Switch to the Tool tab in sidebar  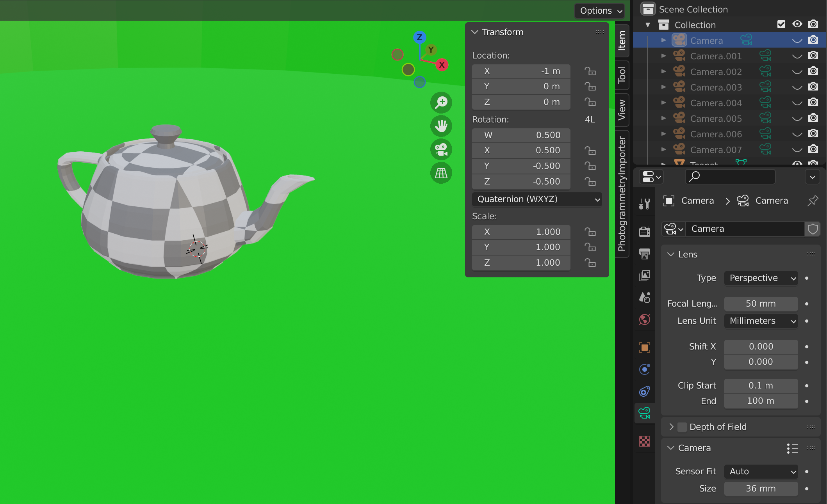622,75
